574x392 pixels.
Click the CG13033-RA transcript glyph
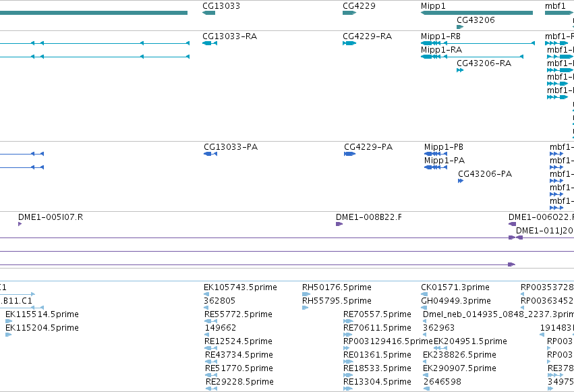pyautogui.click(x=209, y=43)
